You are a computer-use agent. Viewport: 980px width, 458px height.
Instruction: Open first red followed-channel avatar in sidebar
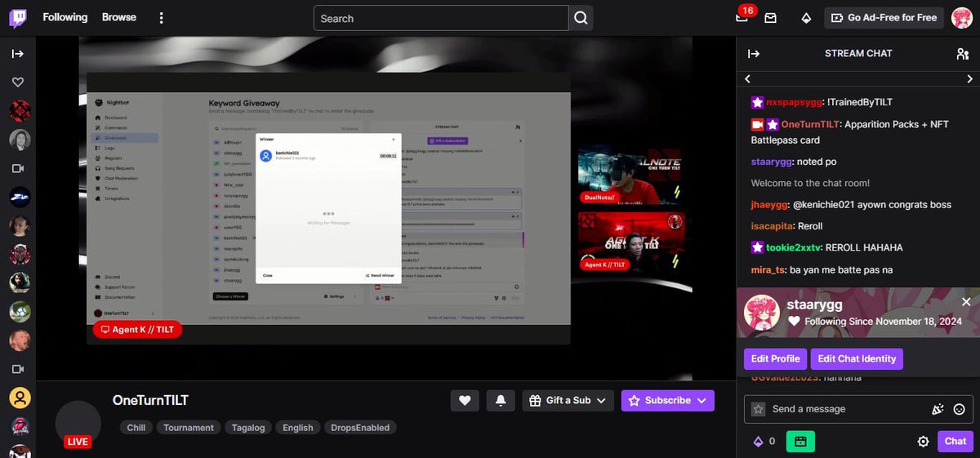(20, 111)
